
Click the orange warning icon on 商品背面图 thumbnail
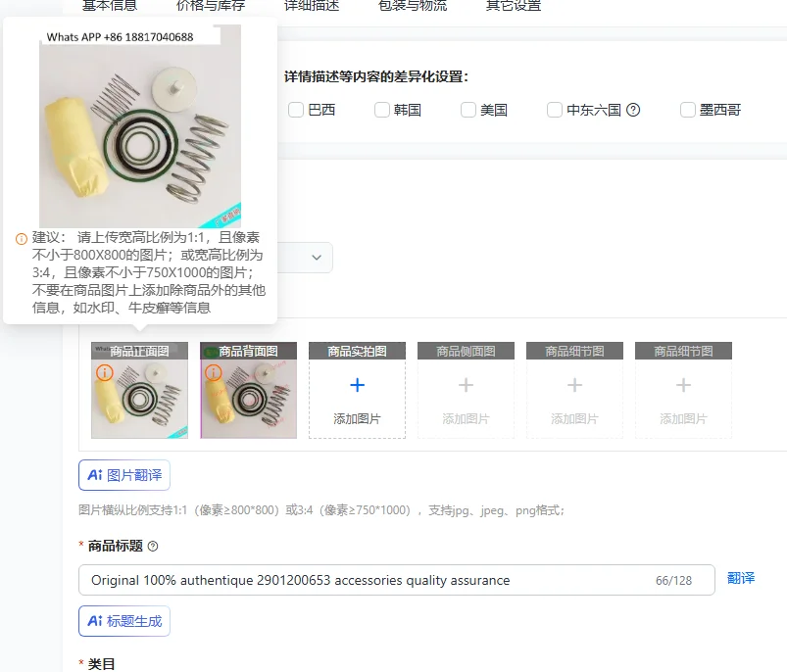(x=214, y=372)
